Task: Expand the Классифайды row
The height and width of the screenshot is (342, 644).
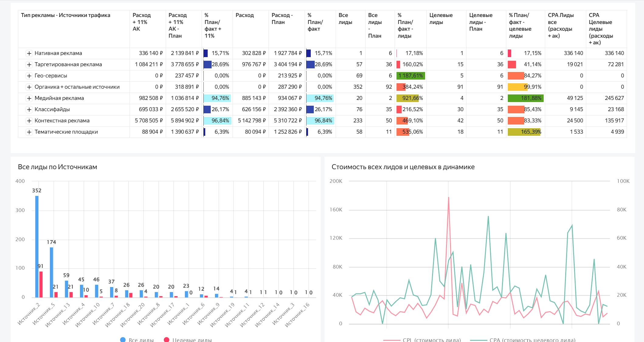Action: pyautogui.click(x=29, y=110)
